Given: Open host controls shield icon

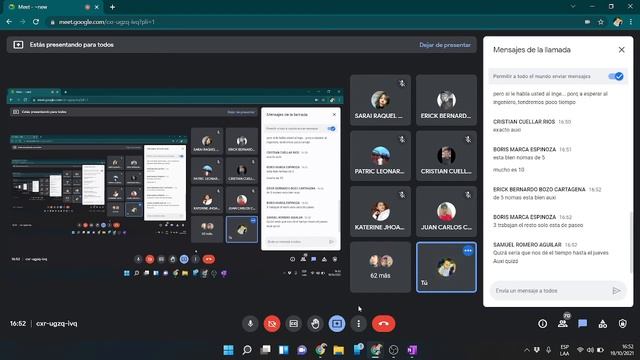Looking at the screenshot, I should (622, 324).
